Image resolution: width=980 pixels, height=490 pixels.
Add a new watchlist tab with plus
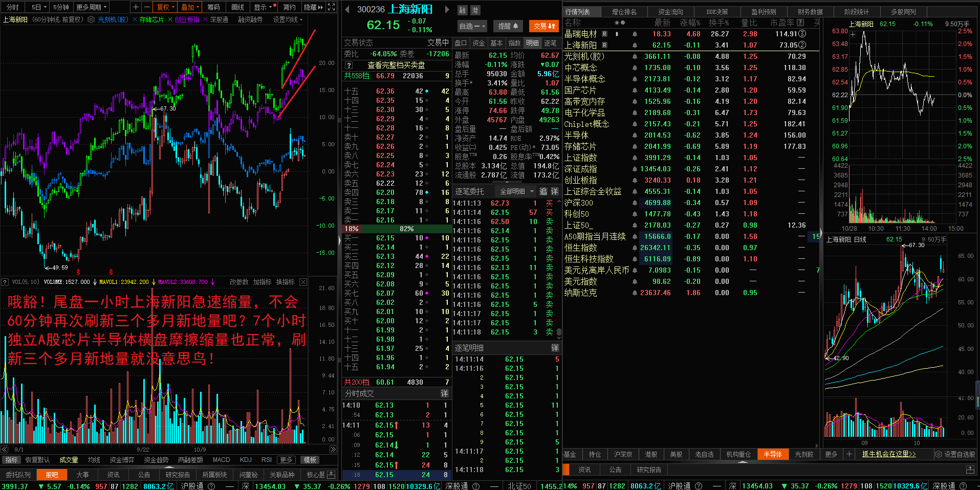[849, 454]
